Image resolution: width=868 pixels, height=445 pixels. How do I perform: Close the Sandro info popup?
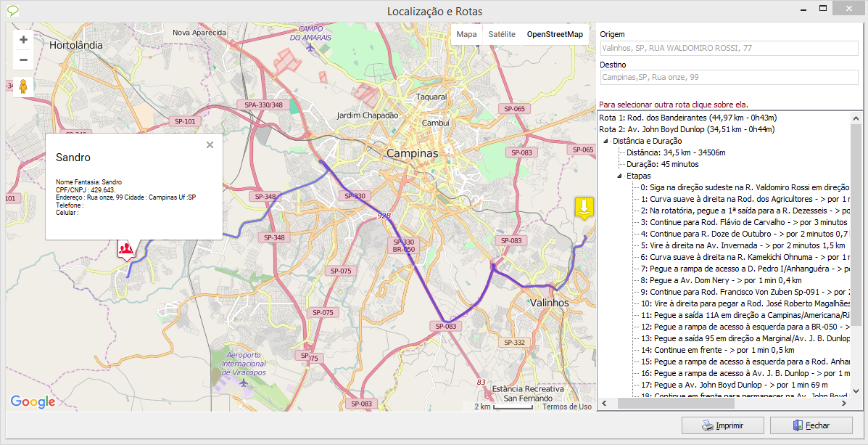coord(210,145)
